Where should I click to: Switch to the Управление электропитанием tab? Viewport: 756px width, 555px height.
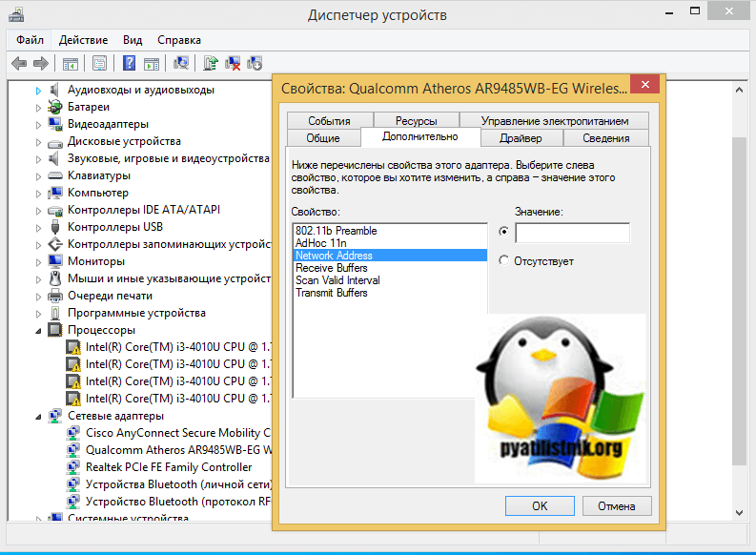pos(555,121)
